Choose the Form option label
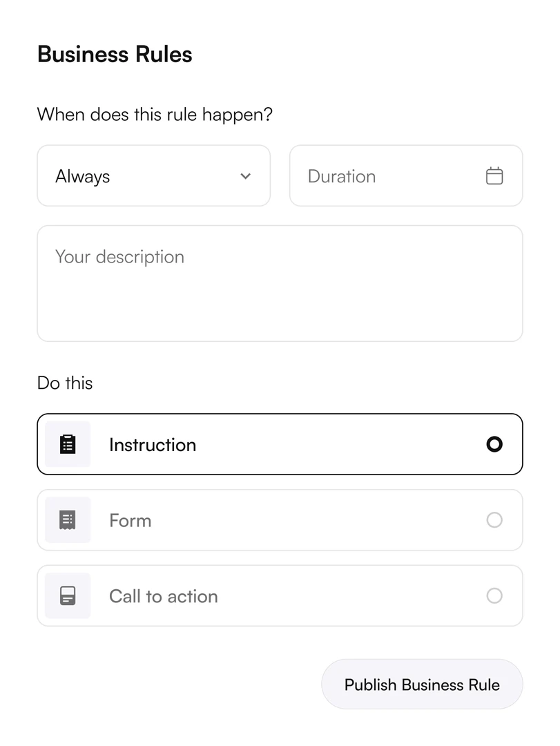This screenshot has width=560, height=746. 130,521
